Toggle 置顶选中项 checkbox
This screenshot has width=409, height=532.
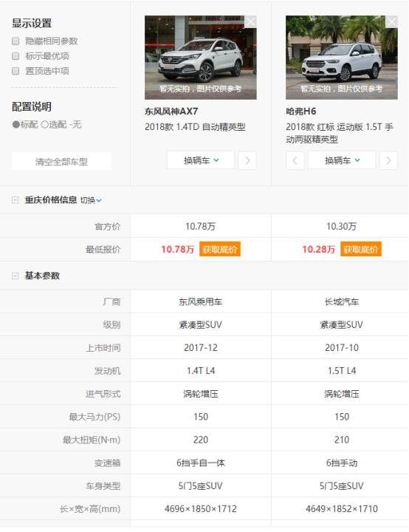(x=16, y=71)
